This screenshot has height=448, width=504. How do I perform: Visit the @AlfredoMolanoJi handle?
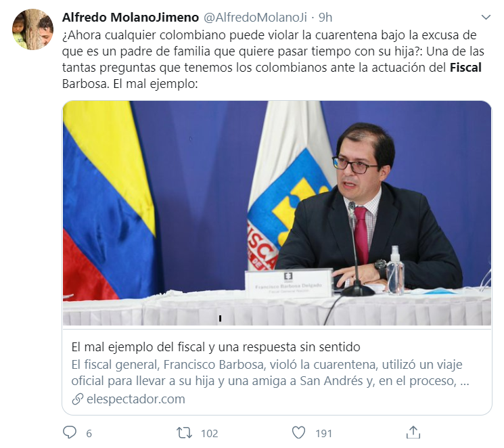pyautogui.click(x=256, y=18)
